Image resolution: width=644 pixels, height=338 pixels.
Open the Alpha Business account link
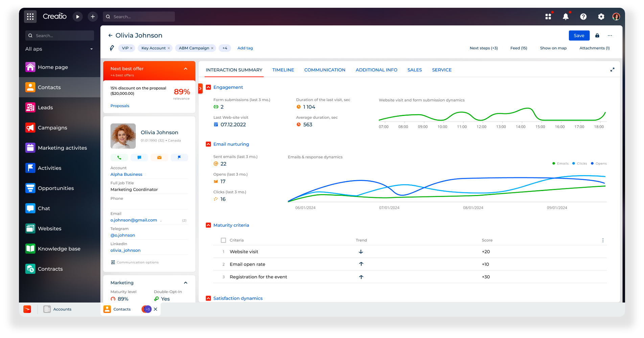pyautogui.click(x=126, y=174)
